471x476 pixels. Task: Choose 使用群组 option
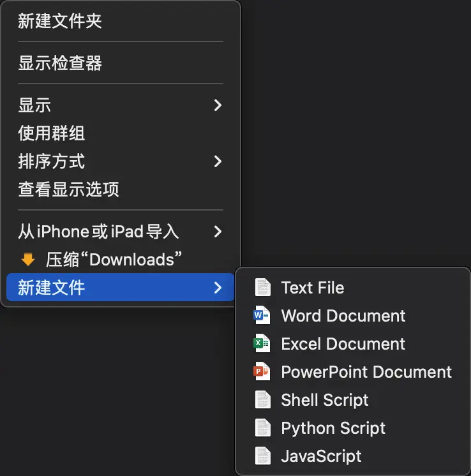pos(121,133)
